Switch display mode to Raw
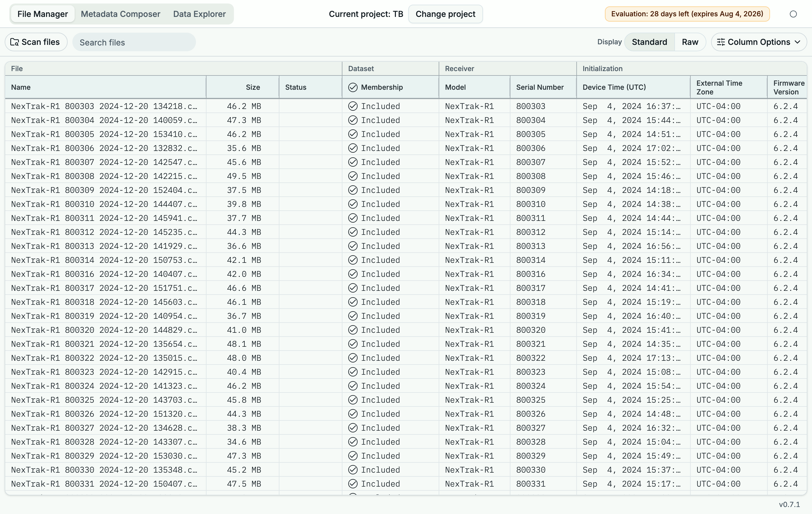Screen dimensions: 812x514 [690, 42]
